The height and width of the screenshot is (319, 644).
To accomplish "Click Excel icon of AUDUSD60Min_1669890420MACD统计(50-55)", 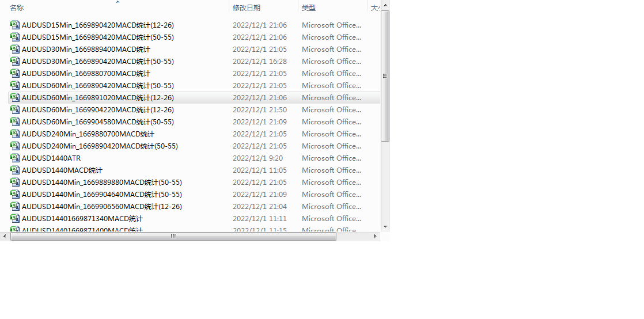I will click(15, 85).
